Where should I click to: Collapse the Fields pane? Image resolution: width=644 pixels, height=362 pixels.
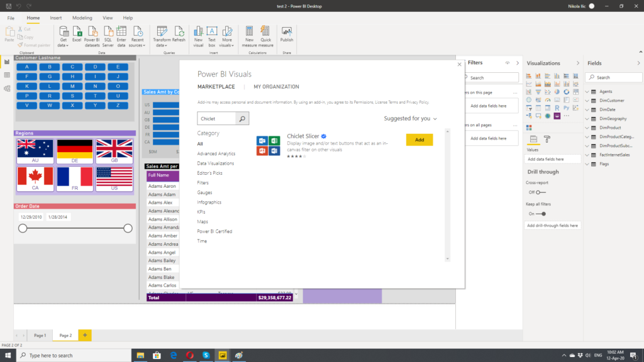[x=639, y=63]
